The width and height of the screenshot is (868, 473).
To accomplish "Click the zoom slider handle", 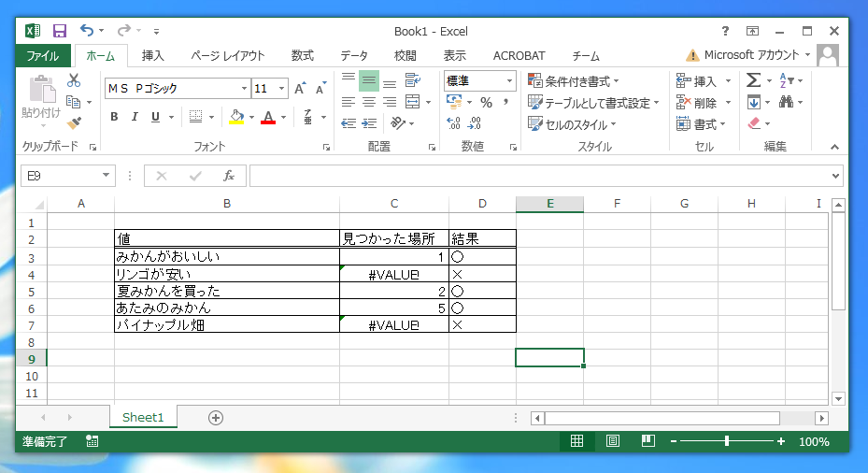I will pos(726,441).
